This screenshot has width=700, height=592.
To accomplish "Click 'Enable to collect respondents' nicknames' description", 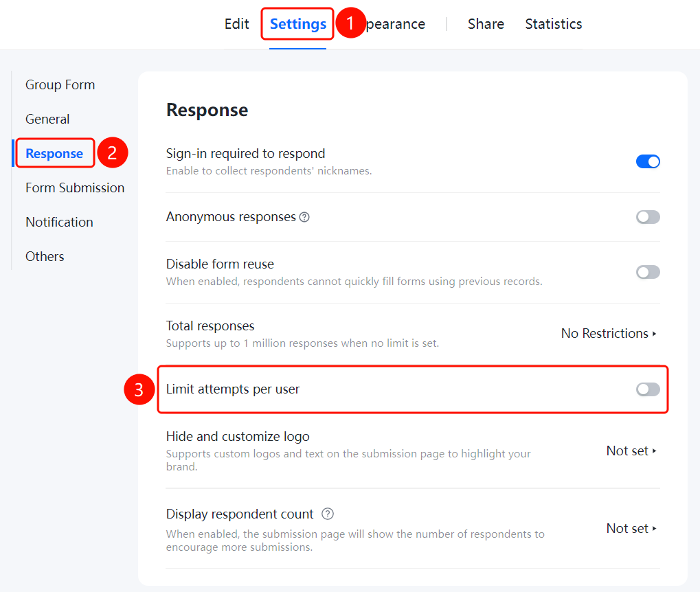I will (269, 171).
